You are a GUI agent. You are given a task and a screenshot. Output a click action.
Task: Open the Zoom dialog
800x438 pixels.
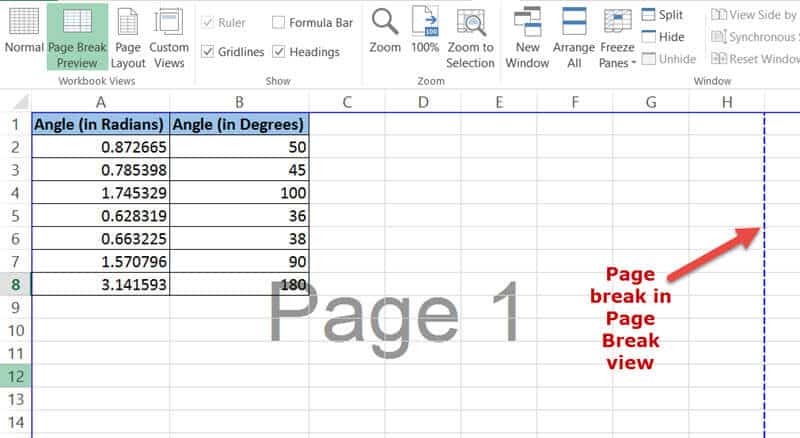[x=385, y=31]
